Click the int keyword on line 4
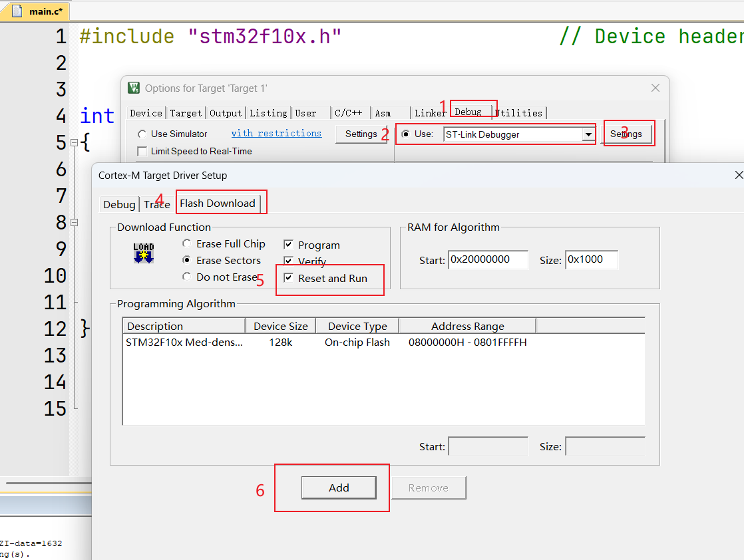744x560 pixels. pyautogui.click(x=96, y=116)
